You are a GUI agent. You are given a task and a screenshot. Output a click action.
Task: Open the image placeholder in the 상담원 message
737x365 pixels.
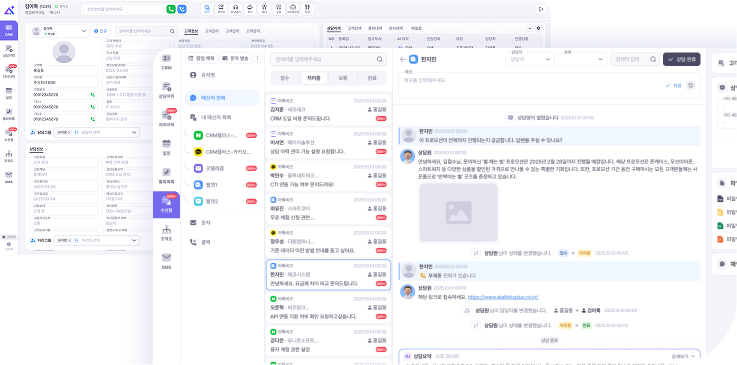coord(458,213)
